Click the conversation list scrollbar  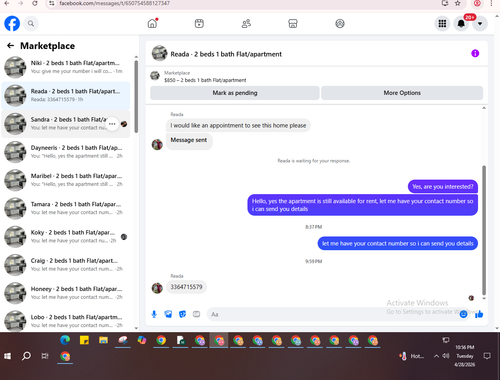coord(136,97)
